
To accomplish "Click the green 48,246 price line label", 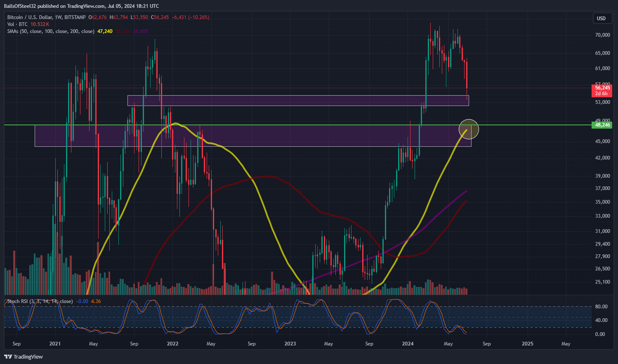I will 602,125.
